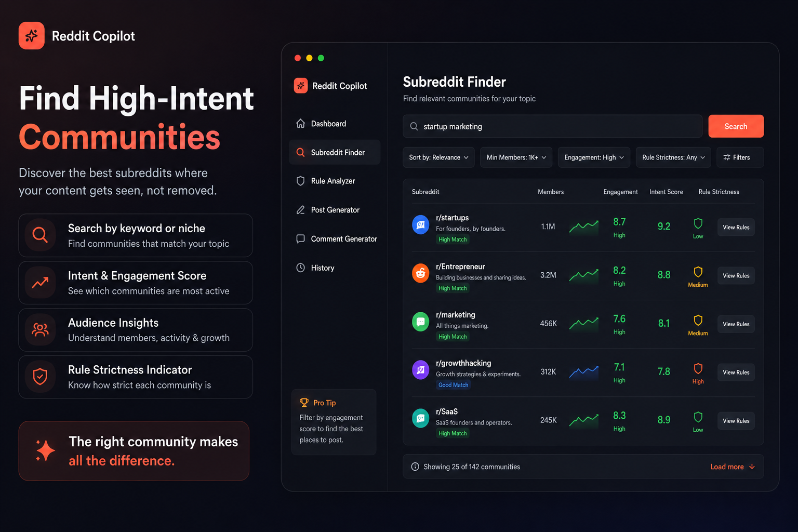This screenshot has height=532, width=798.
Task: Click the r/growthhacking purple avatar icon
Action: pyautogui.click(x=421, y=370)
